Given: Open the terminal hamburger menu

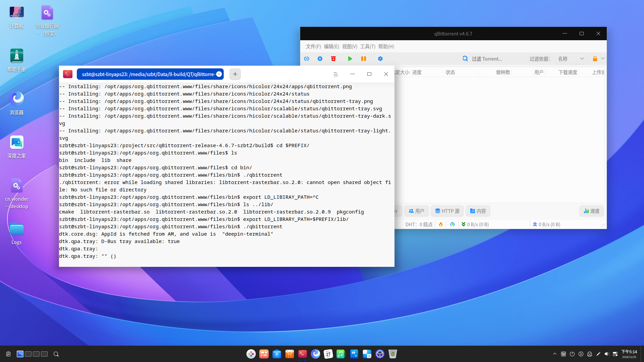Looking at the screenshot, I should click(335, 74).
